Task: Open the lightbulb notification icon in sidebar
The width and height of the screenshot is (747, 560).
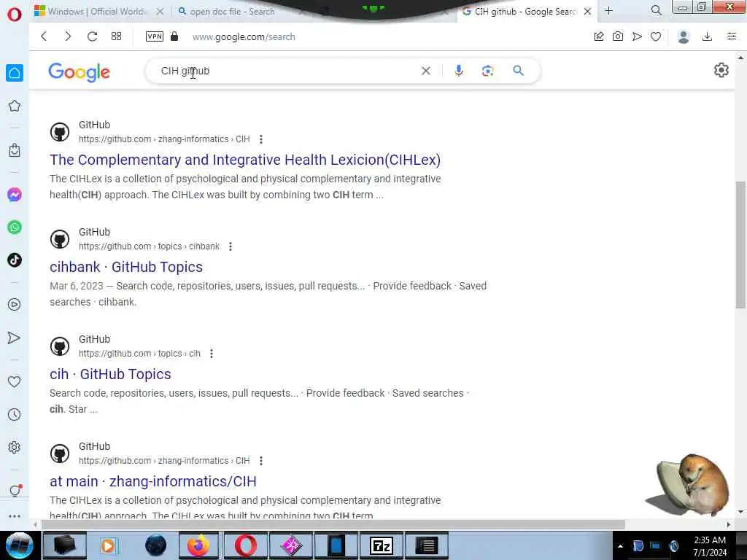Action: (15, 491)
